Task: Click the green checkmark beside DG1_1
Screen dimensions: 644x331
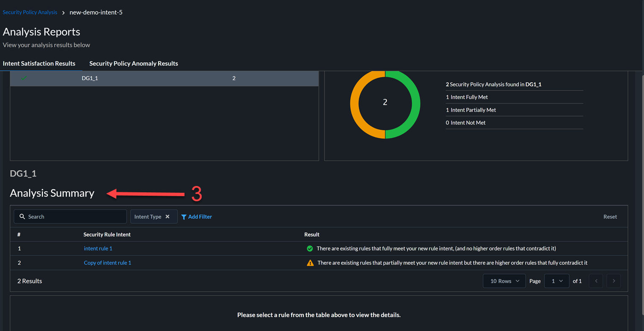Action: pos(24,78)
